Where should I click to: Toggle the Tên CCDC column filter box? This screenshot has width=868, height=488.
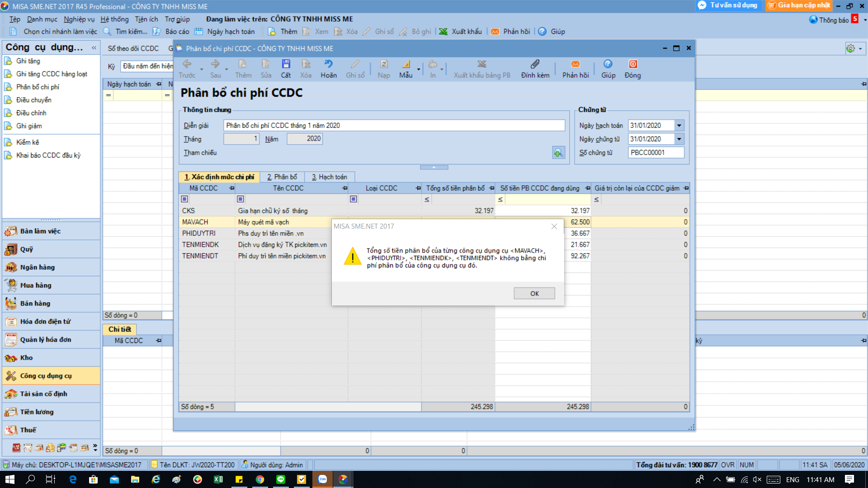[241, 199]
